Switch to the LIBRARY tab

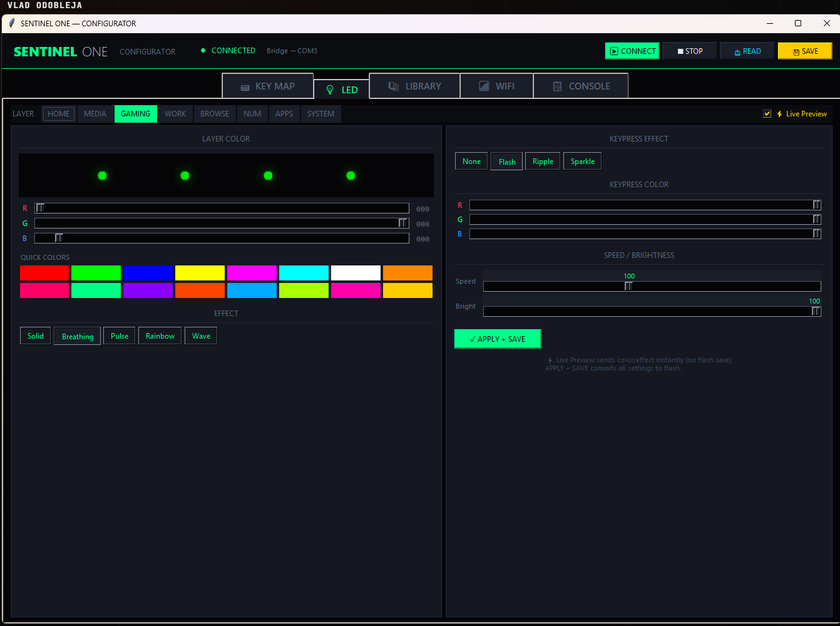415,86
